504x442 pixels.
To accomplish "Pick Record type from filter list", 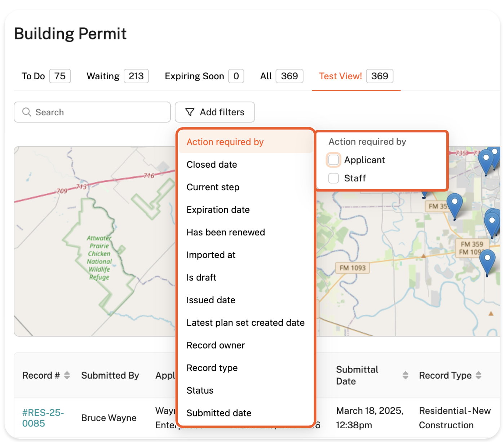I will (x=212, y=368).
